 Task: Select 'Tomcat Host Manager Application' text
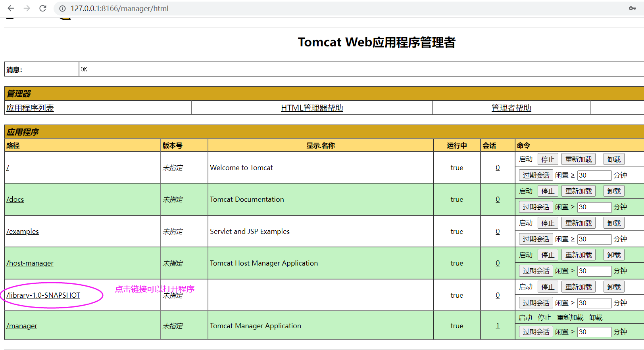(x=264, y=263)
